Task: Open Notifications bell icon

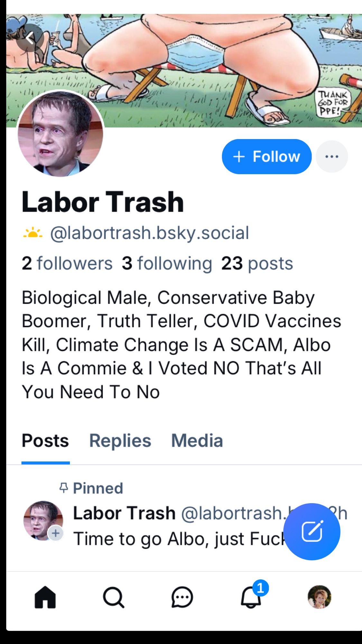Action: click(251, 597)
